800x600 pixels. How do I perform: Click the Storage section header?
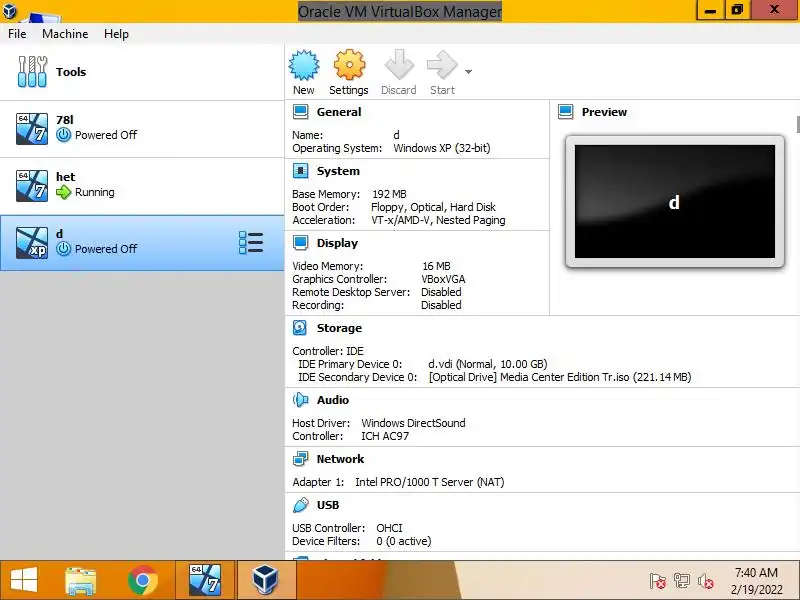339,328
